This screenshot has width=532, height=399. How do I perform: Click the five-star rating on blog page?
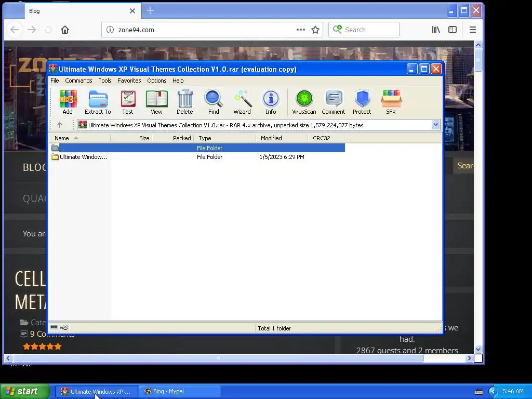42,347
